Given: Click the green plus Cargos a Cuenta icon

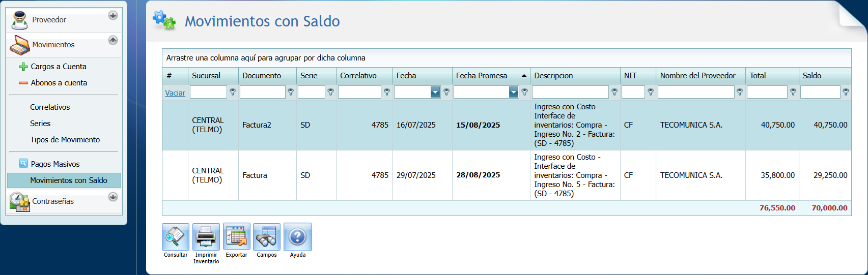Looking at the screenshot, I should click(x=23, y=67).
